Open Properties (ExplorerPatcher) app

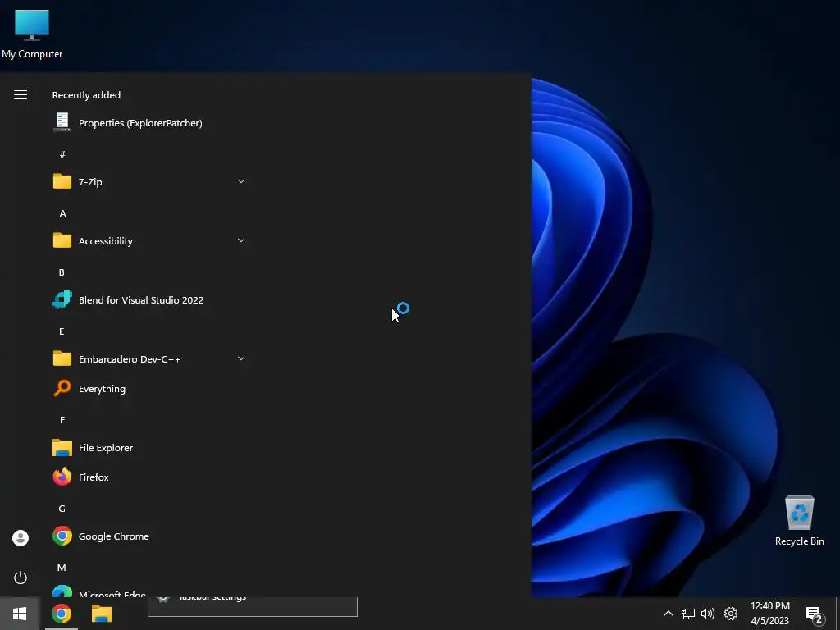150,123
